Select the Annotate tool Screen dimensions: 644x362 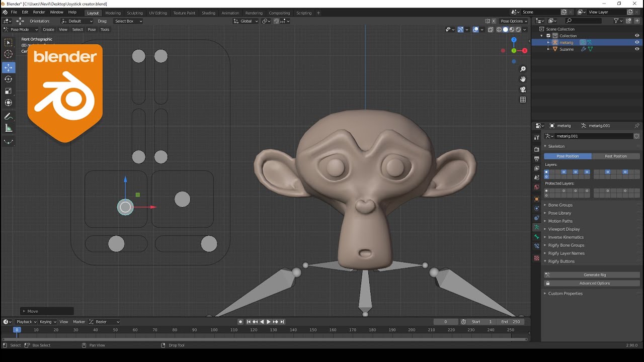point(9,117)
